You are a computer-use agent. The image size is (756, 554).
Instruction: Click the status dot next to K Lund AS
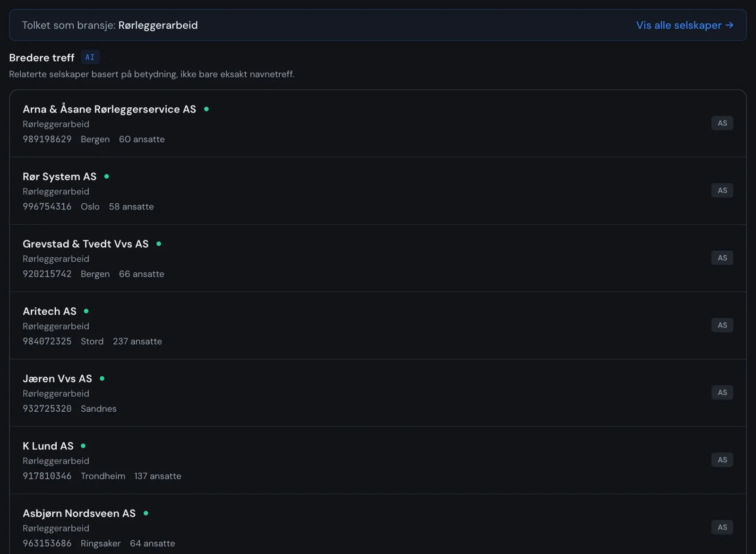(x=83, y=446)
